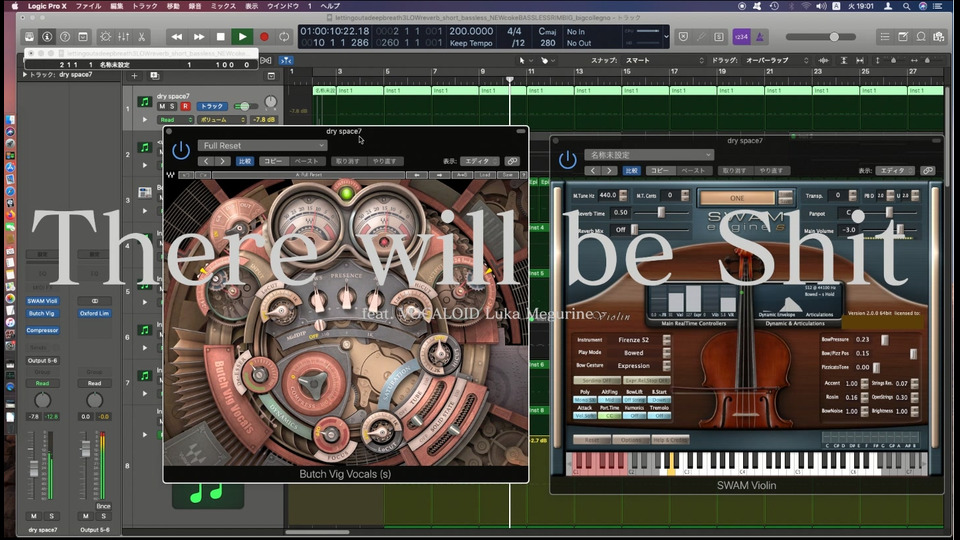Open Quick Help question mark icon

pos(65,37)
